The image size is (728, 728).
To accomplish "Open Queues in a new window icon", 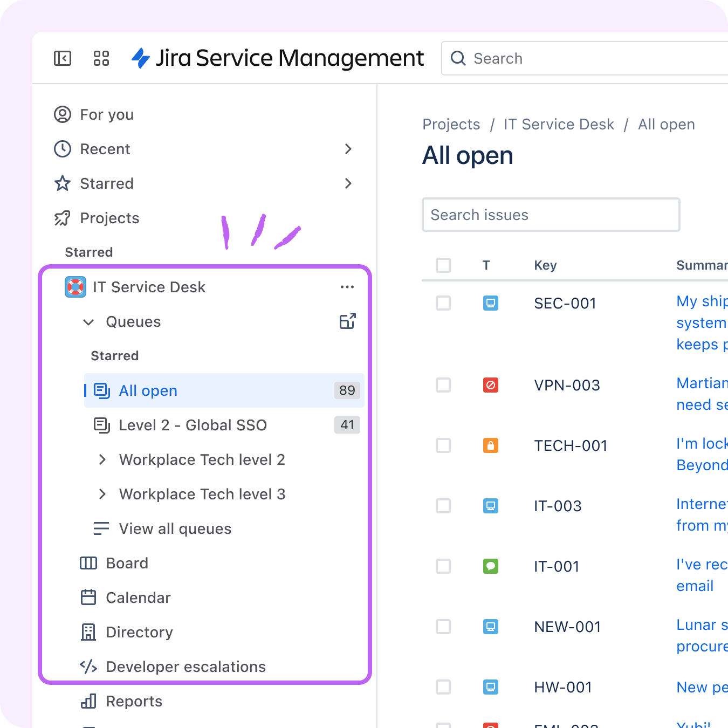I will click(347, 320).
